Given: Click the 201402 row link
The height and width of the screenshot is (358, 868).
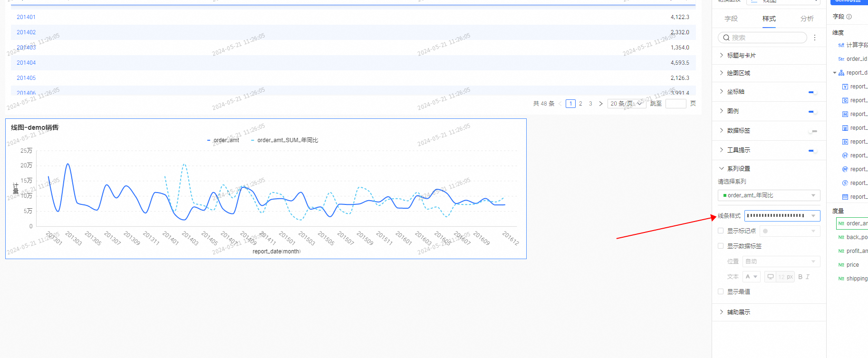Looking at the screenshot, I should coord(26,32).
